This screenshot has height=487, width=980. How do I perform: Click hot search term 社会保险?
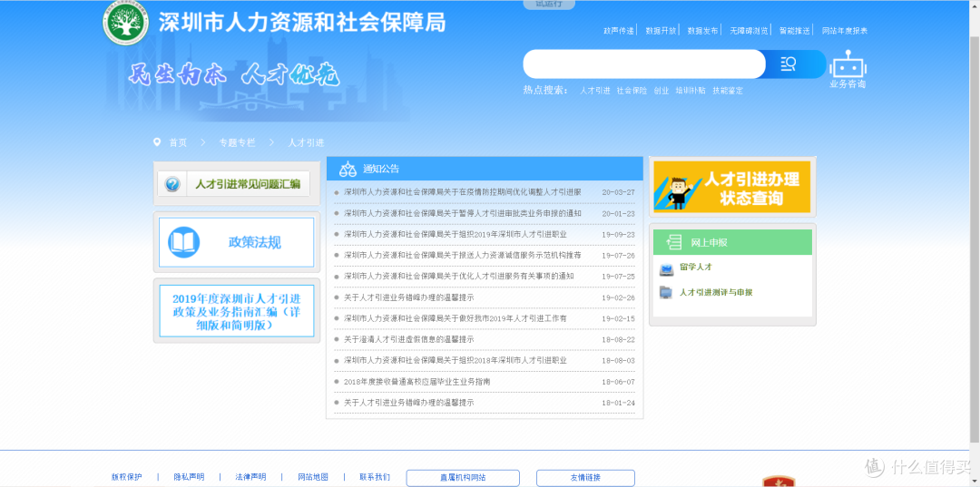[632, 91]
